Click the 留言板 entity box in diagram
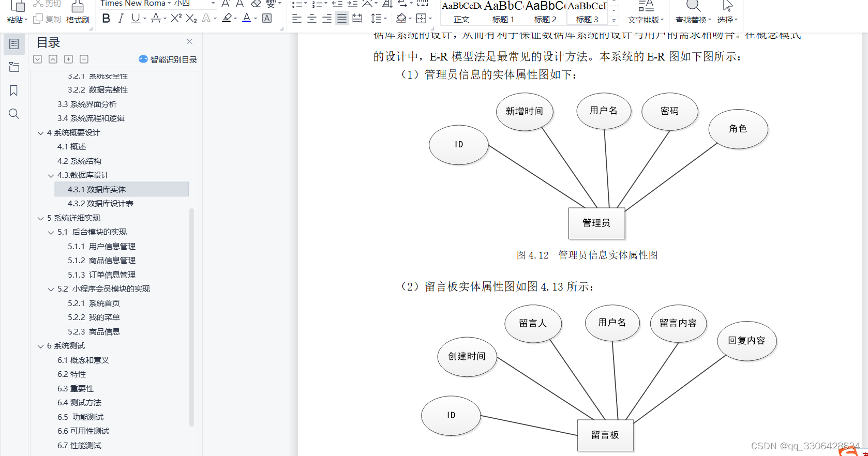The image size is (868, 456). tap(605, 435)
